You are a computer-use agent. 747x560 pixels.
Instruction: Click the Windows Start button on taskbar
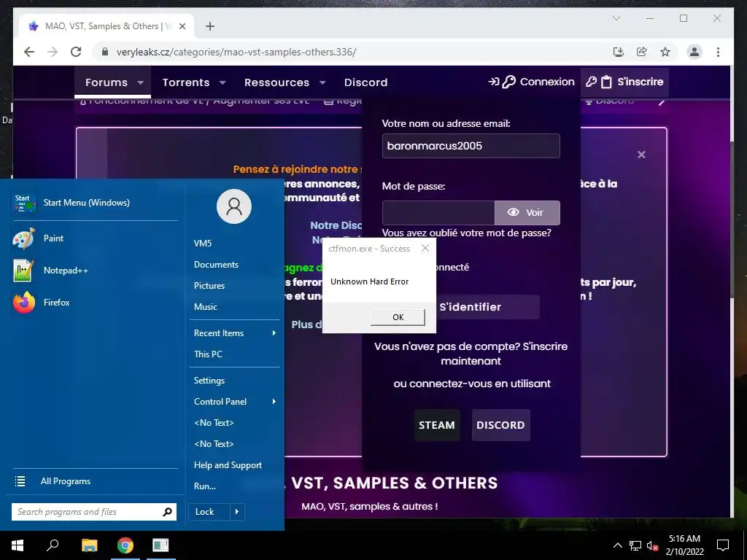point(18,545)
